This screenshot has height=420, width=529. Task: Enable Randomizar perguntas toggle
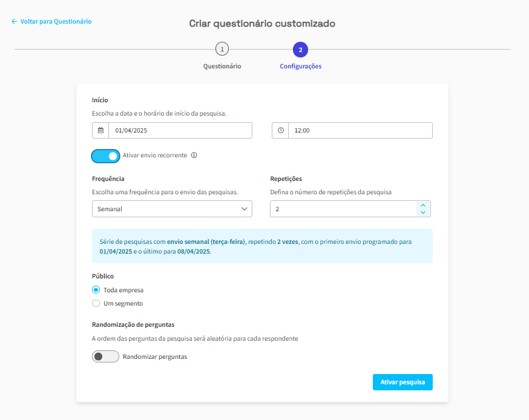[105, 356]
